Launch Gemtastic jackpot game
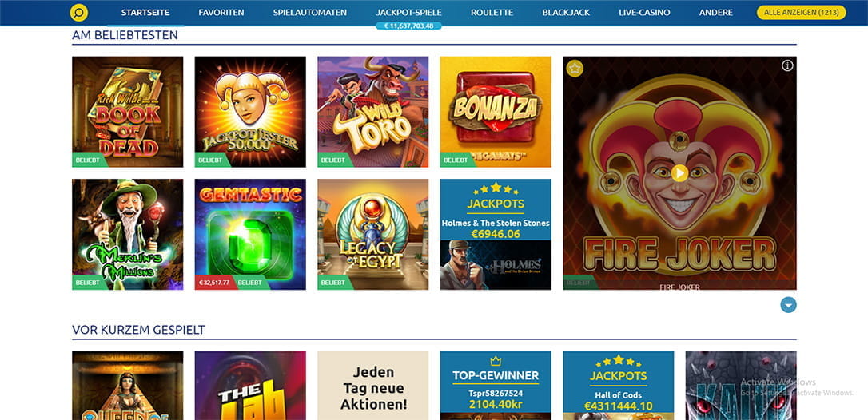Screen dimensions: 868x420 (250, 234)
